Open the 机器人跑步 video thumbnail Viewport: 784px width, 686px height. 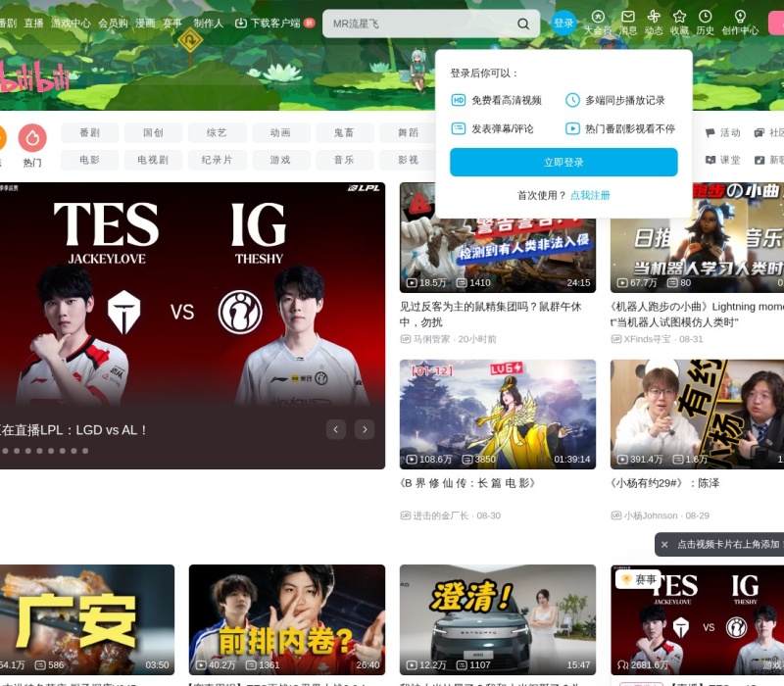[x=697, y=256]
